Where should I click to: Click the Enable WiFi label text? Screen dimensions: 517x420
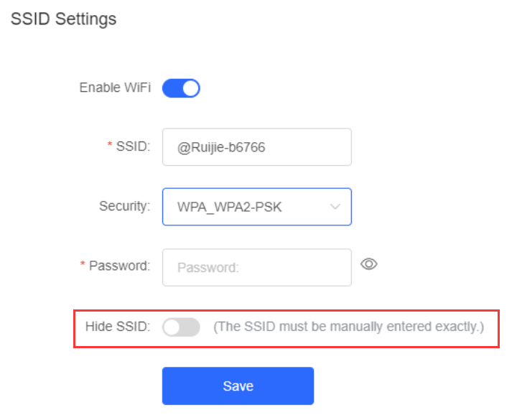(115, 88)
